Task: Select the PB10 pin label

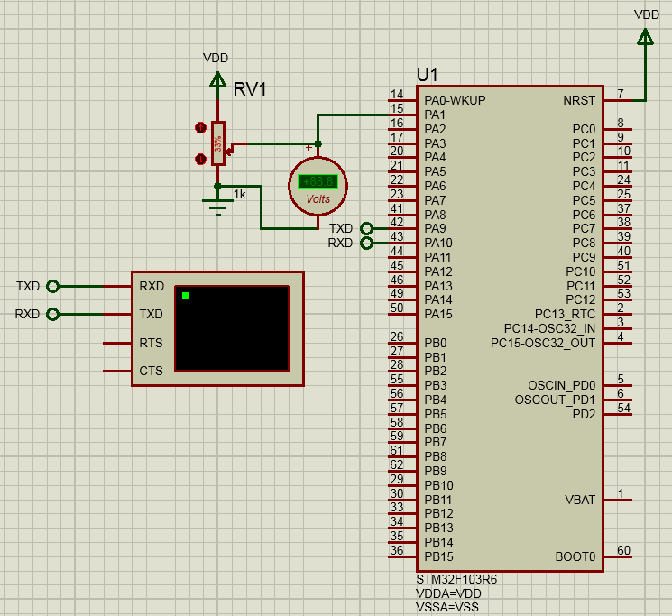Action: click(438, 485)
